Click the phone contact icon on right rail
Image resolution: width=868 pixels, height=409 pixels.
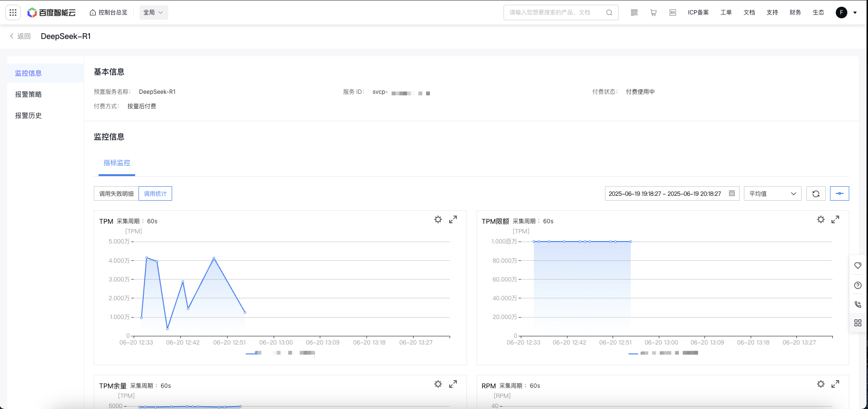pos(858,304)
